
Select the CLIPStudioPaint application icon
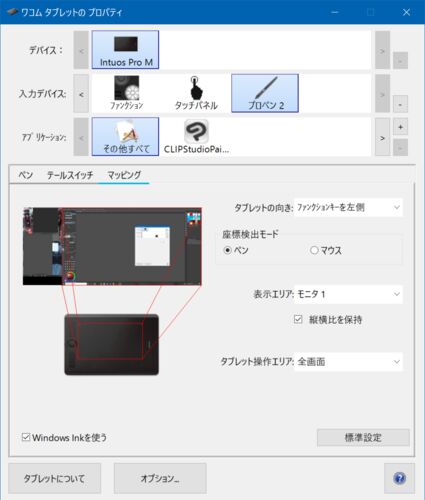pos(196,136)
